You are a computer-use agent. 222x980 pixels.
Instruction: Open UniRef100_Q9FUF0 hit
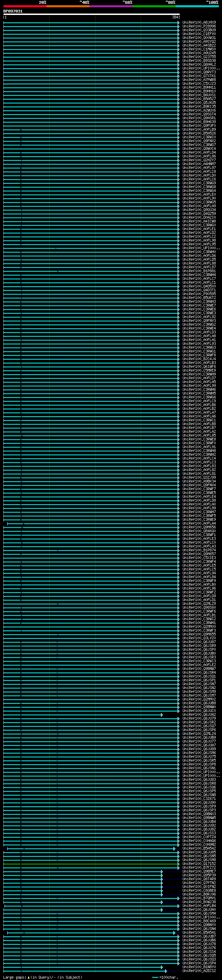pyautogui.click(x=199, y=125)
